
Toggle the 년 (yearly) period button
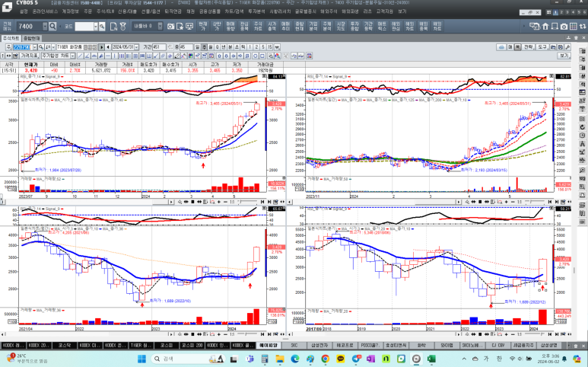(224, 47)
